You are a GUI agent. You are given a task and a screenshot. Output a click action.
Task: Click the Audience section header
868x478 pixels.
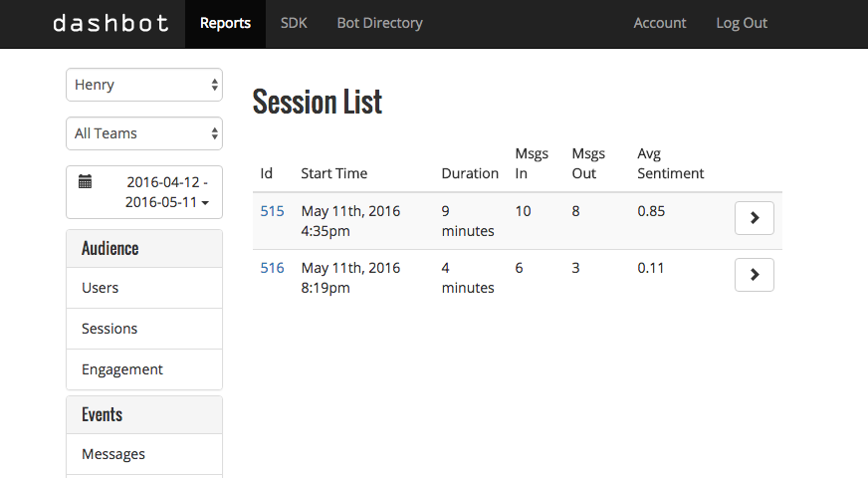point(110,249)
